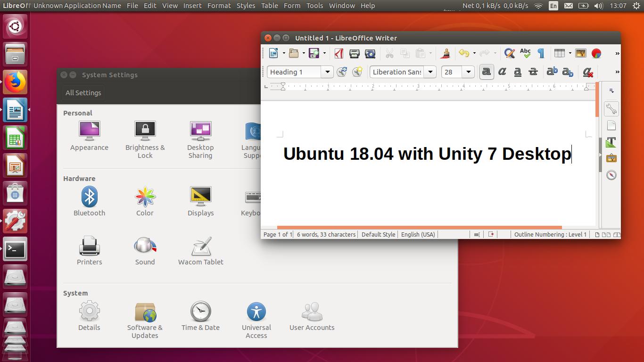This screenshot has height=362, width=644.
Task: Expand the Insert Table dropdown arrow
Action: click(x=569, y=53)
